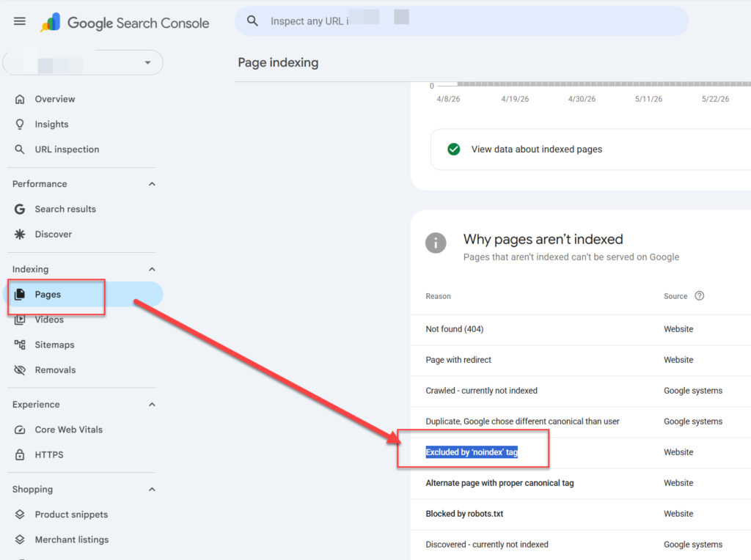Click the Inspect any URL search field
Screen dimensions: 751x560
462,21
